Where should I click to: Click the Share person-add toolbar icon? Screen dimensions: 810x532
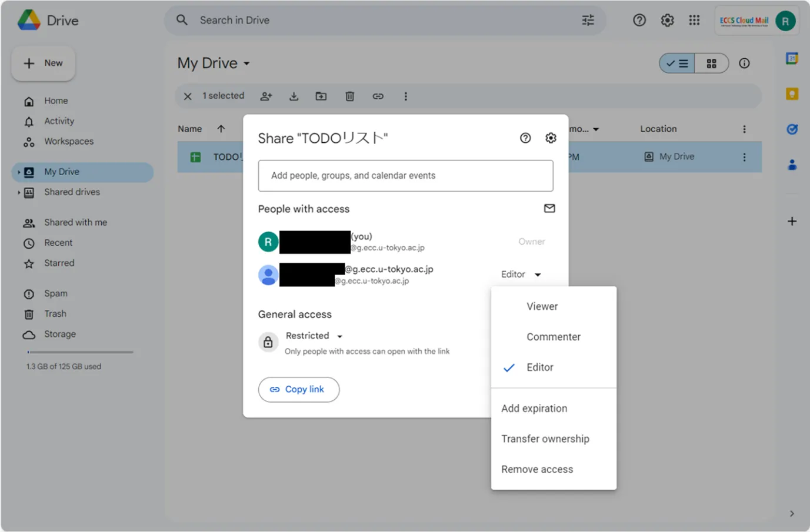266,96
